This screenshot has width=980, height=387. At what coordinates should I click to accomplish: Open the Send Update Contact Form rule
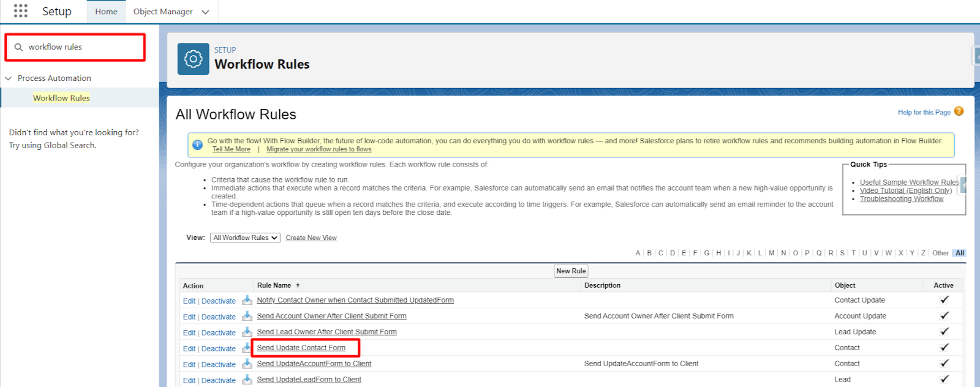point(301,348)
